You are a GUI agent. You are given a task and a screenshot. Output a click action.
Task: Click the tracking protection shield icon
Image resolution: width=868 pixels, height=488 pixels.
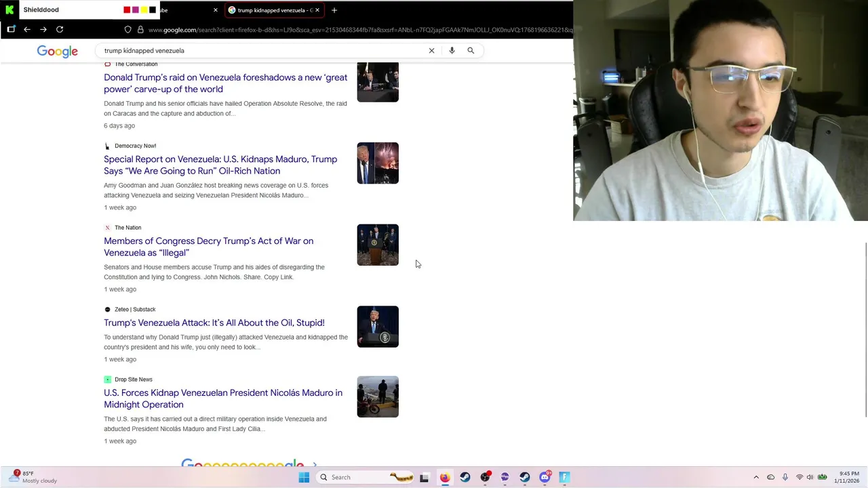(x=127, y=29)
